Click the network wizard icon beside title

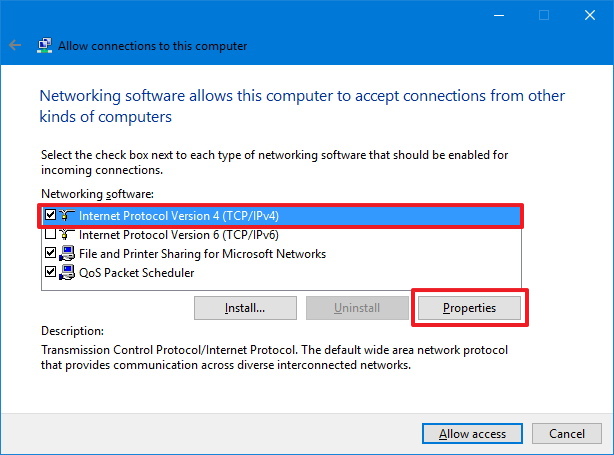tap(45, 46)
